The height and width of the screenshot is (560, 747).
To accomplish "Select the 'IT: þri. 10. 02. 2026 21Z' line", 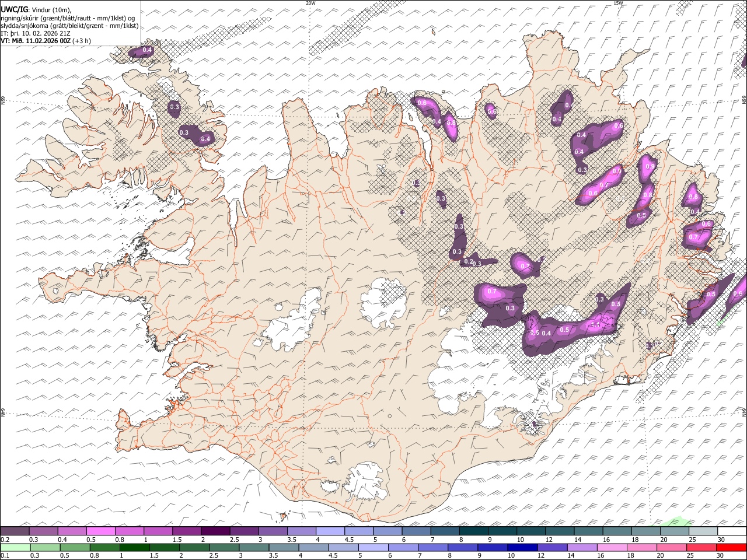I will 36,33.
